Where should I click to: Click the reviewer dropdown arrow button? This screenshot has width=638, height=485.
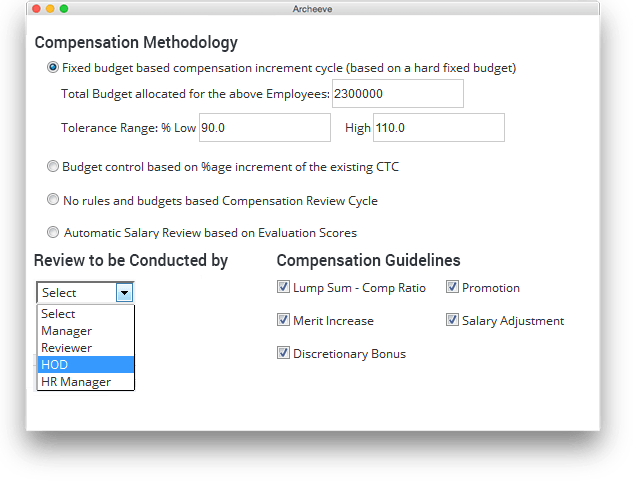point(125,293)
